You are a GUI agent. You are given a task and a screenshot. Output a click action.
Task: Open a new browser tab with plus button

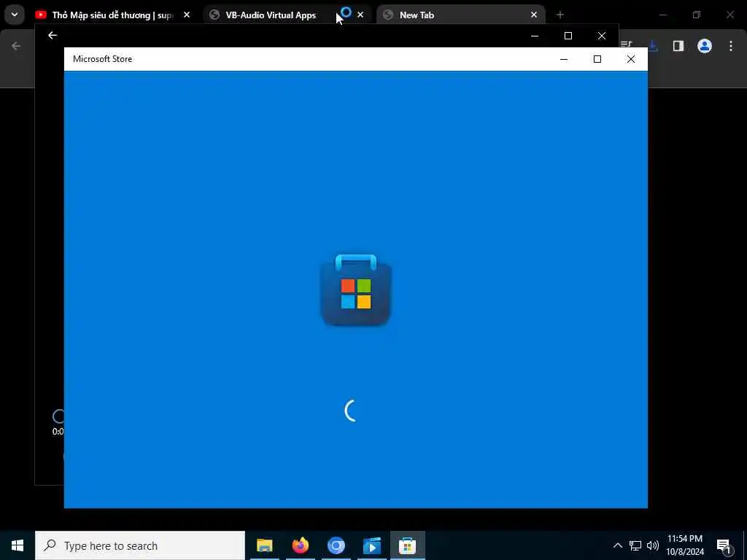560,15
